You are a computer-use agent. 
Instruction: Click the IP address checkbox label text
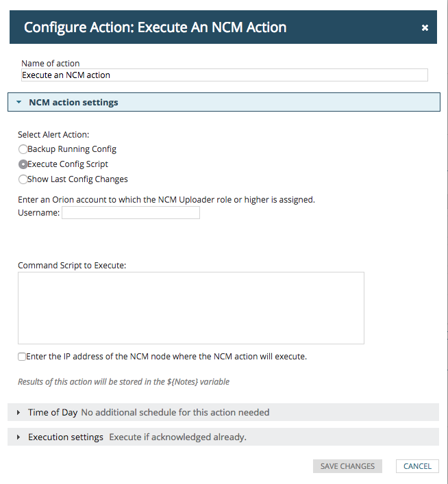(167, 357)
